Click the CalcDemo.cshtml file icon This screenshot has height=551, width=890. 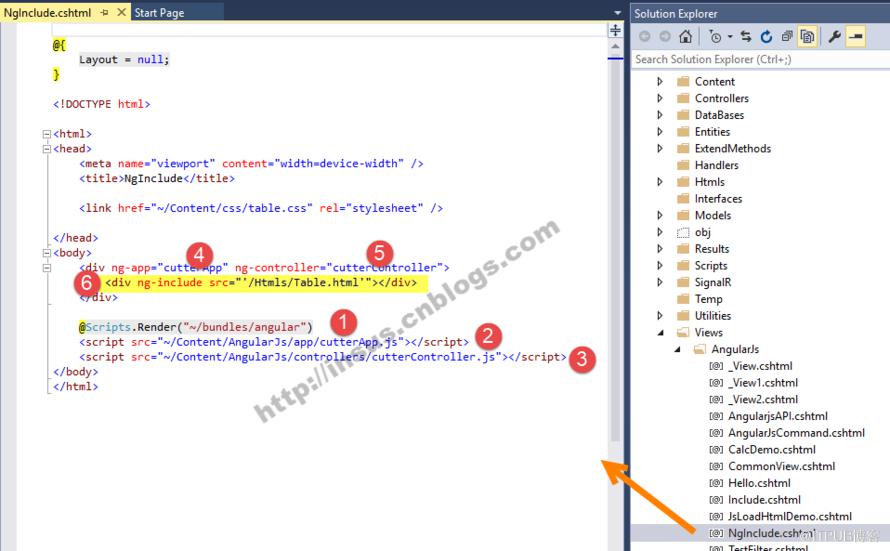click(716, 450)
